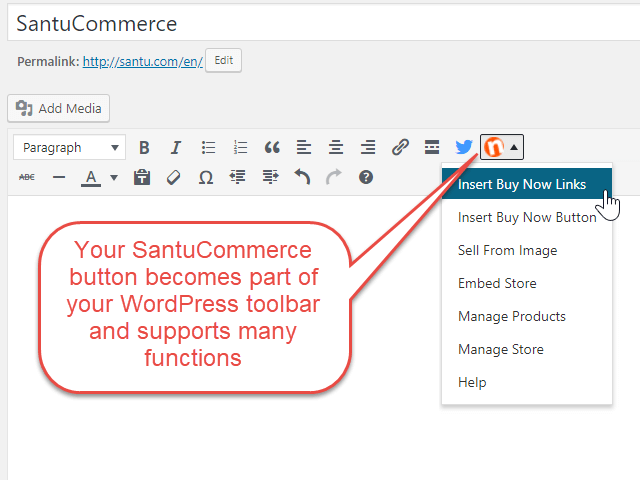
Task: Increase indent of the paragraph
Action: point(270,177)
